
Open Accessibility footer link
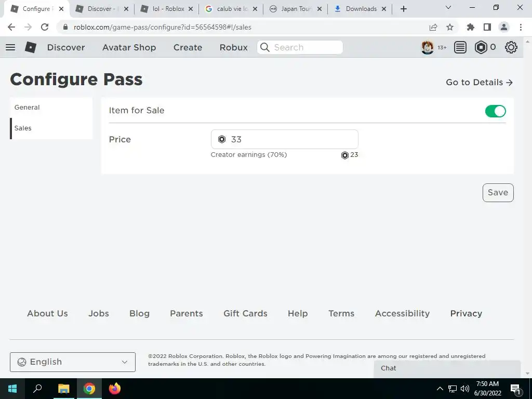pyautogui.click(x=403, y=313)
